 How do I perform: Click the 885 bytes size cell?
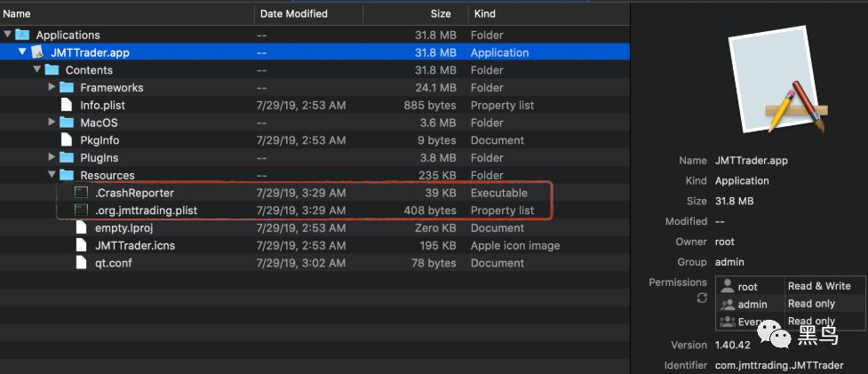point(430,105)
